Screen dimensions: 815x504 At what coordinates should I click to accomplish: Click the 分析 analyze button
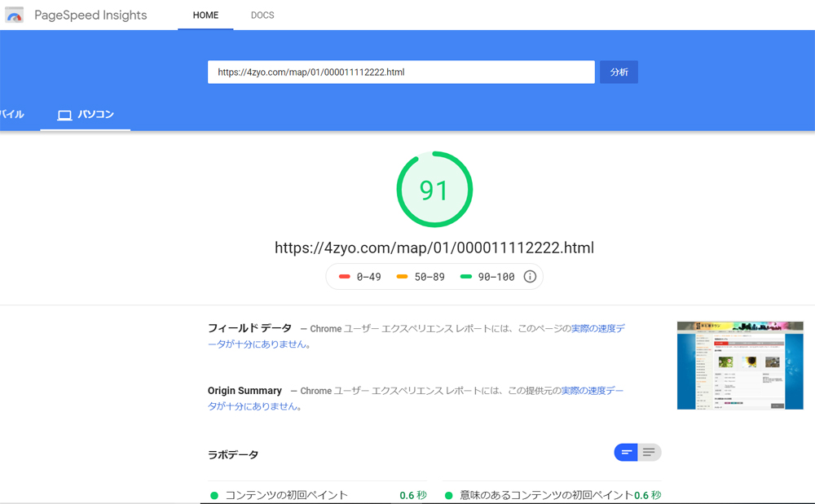coord(619,72)
